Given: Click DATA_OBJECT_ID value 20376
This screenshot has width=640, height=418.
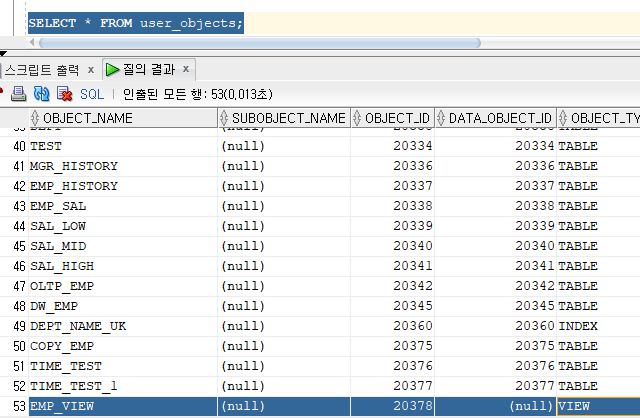Looking at the screenshot, I should pyautogui.click(x=496, y=366).
